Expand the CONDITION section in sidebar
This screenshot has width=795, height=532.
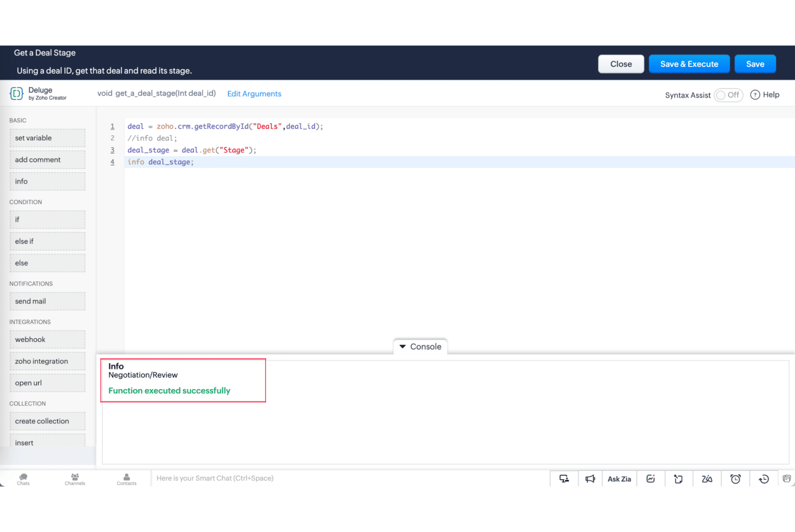pyautogui.click(x=26, y=202)
